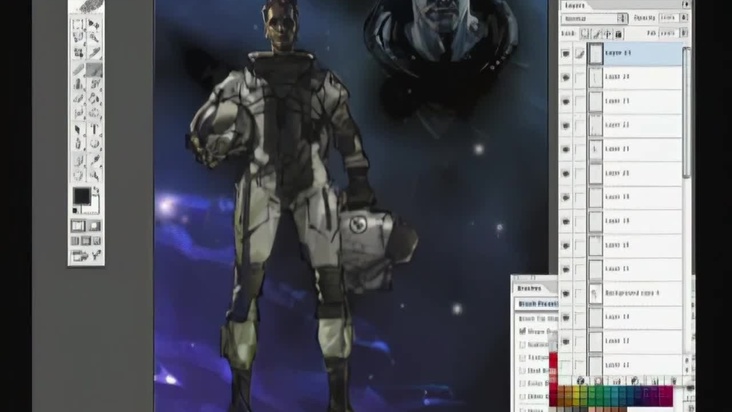The width and height of the screenshot is (732, 412).
Task: Add a layer style
Action: point(580,381)
